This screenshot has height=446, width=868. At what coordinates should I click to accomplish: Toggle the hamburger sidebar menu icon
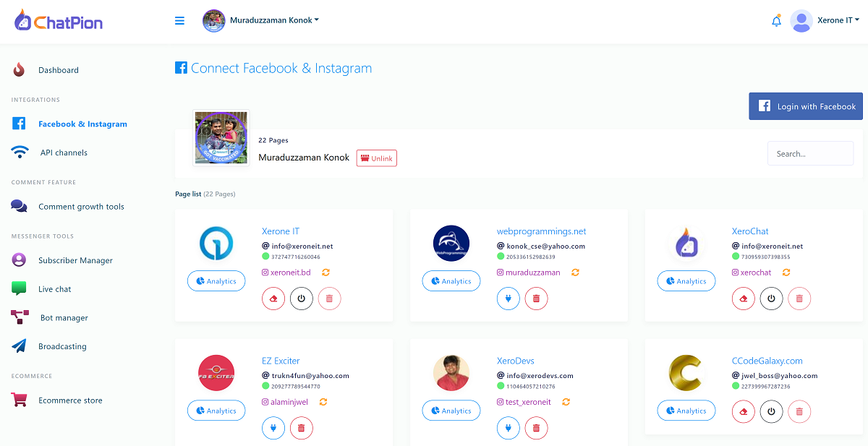(x=179, y=20)
